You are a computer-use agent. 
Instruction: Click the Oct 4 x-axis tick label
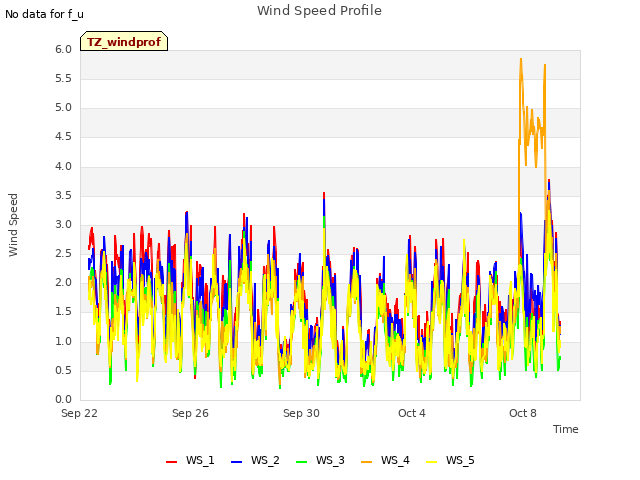pyautogui.click(x=412, y=413)
